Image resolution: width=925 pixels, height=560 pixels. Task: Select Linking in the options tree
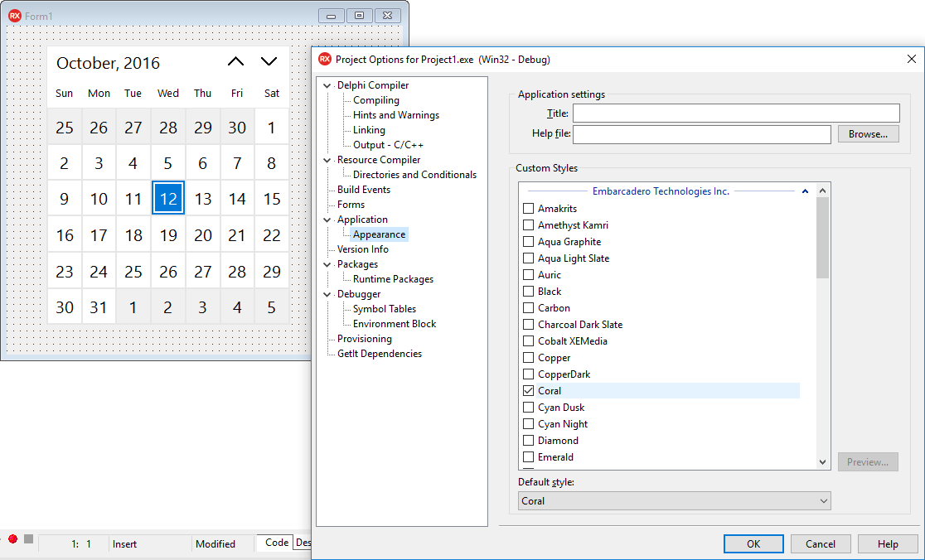tap(369, 130)
